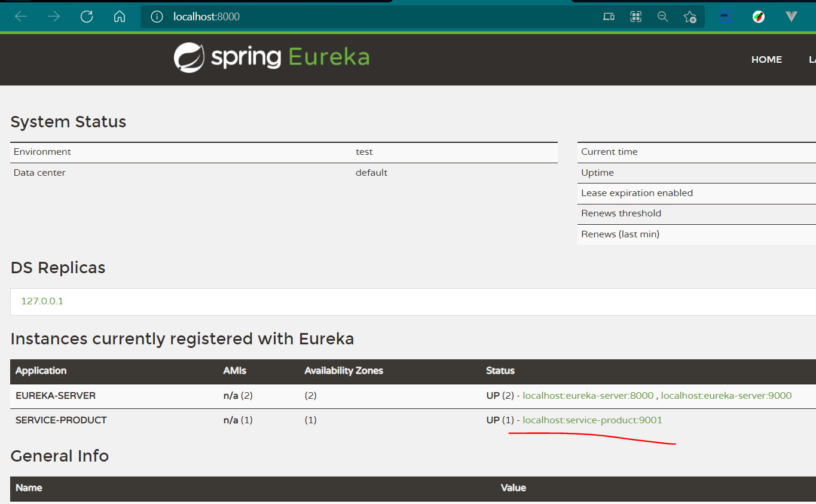Click the General Info heading

click(x=60, y=456)
